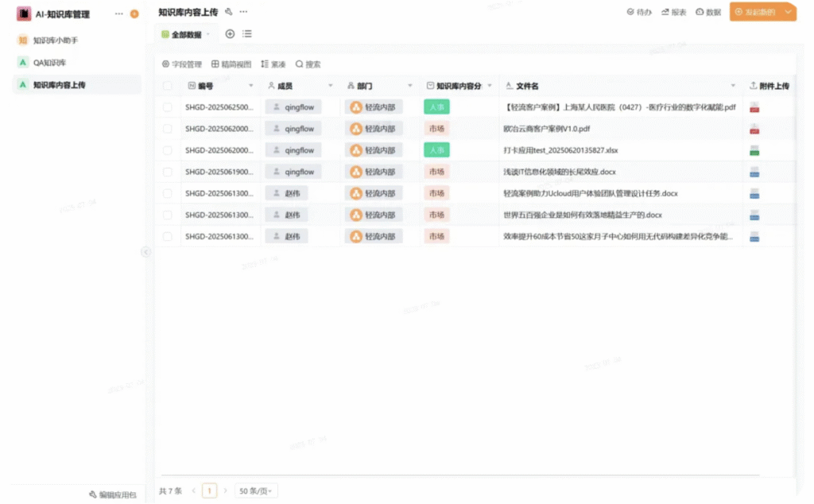Click the pin icon beside 知识库内容上传 title
The image size is (814, 504).
[229, 12]
